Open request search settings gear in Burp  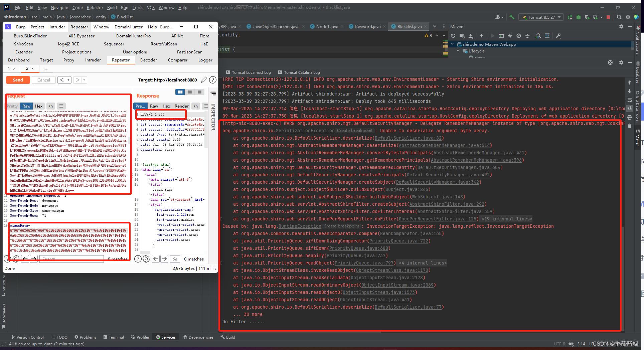tap(16, 258)
